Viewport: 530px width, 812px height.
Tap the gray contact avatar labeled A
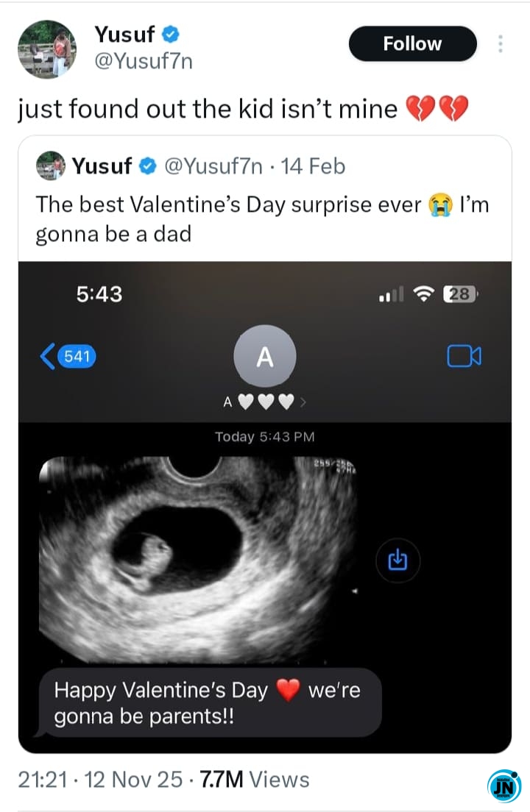click(264, 357)
